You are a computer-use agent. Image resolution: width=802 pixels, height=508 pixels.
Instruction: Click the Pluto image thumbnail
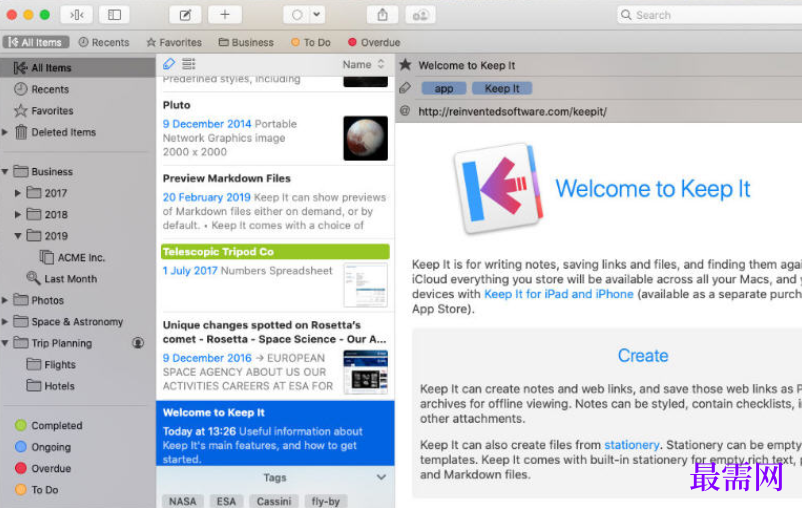click(x=365, y=138)
